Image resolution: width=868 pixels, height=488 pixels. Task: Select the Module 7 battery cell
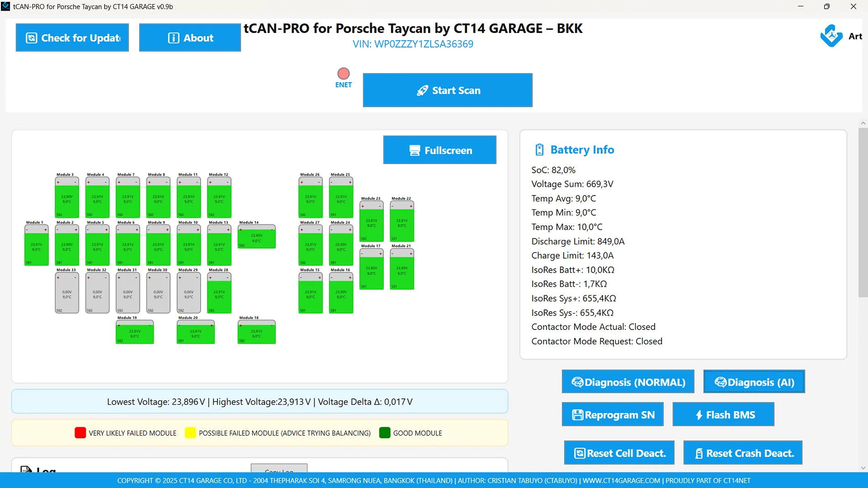[128, 197]
